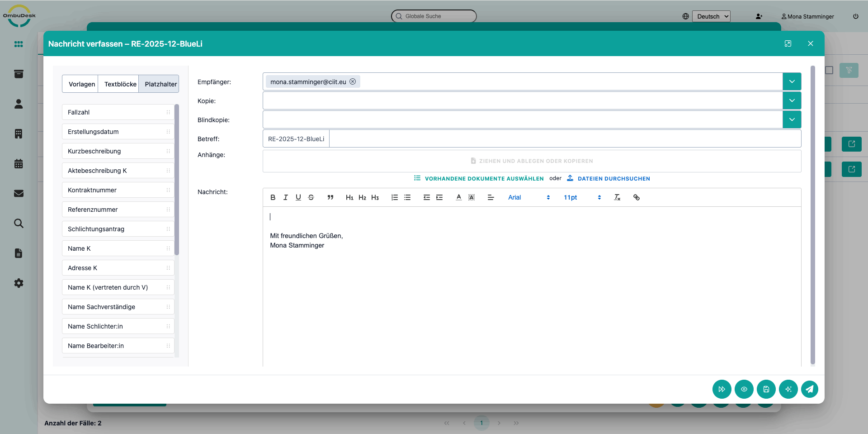868x434 pixels.
Task: Toggle bold text formatting
Action: tap(273, 197)
